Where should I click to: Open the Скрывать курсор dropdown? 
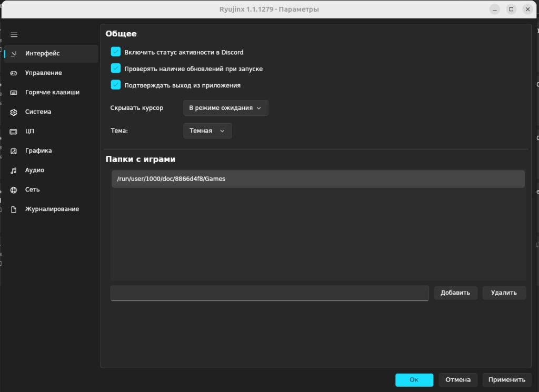tap(225, 108)
